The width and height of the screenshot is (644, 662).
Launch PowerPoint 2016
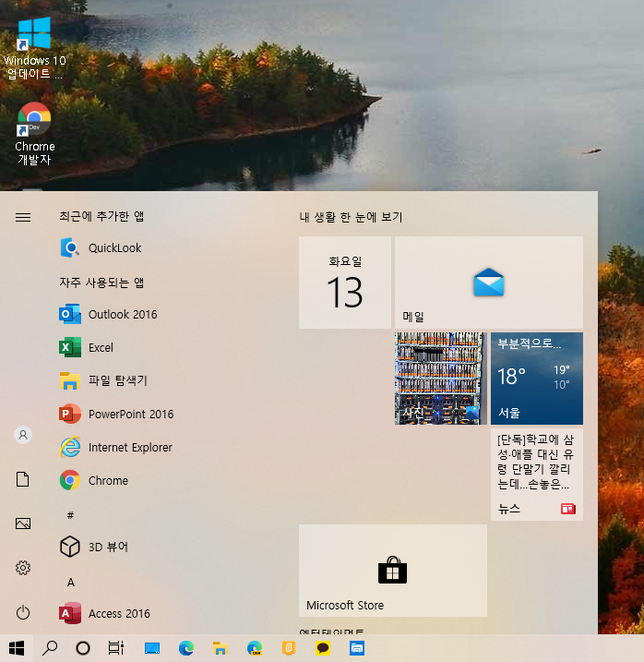tap(129, 415)
